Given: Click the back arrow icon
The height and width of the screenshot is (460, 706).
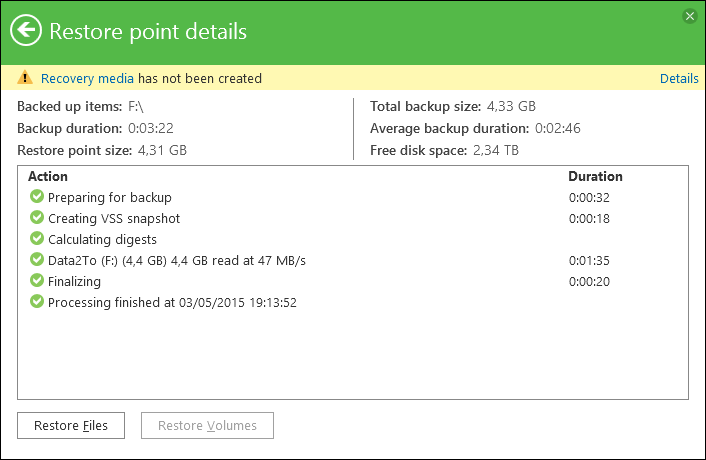Looking at the screenshot, I should click(x=25, y=31).
